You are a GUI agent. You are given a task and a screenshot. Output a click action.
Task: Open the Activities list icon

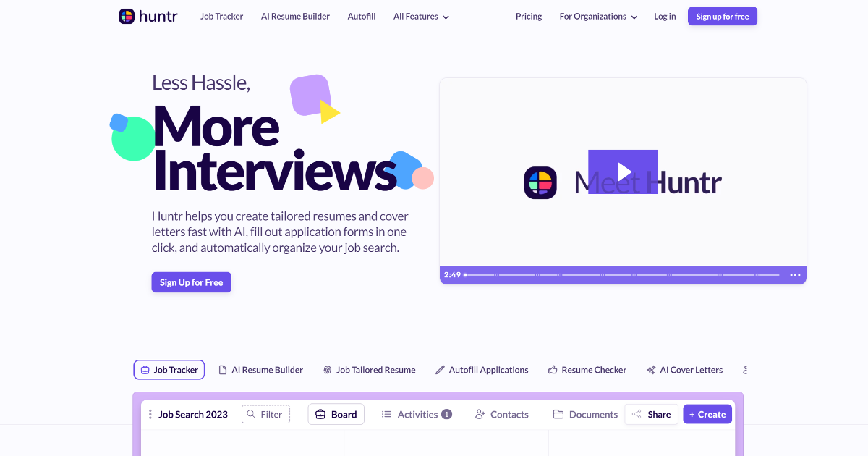pyautogui.click(x=388, y=414)
